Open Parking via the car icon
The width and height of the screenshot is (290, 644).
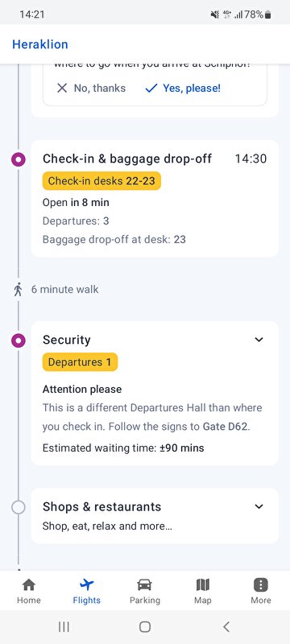click(x=144, y=584)
